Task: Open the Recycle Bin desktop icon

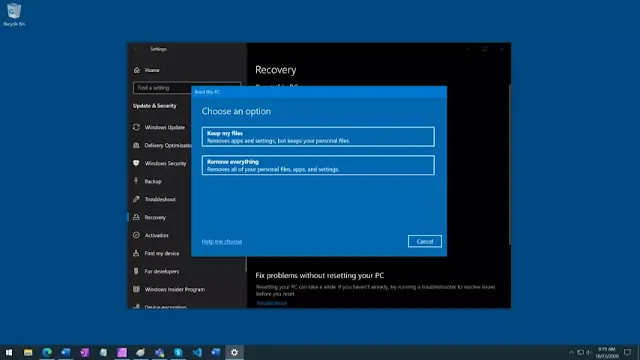Action: [14, 15]
